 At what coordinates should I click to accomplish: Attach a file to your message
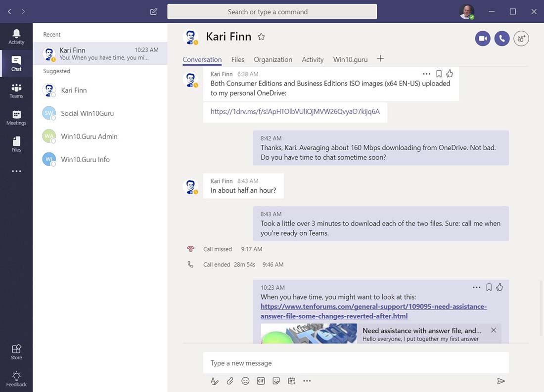229,381
